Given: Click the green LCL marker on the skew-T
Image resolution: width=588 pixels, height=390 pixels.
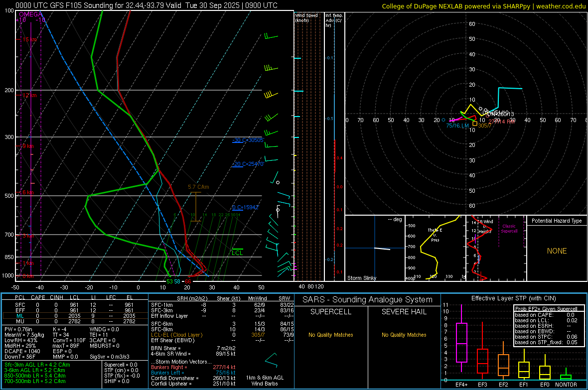Looking at the screenshot, I should point(237,252).
